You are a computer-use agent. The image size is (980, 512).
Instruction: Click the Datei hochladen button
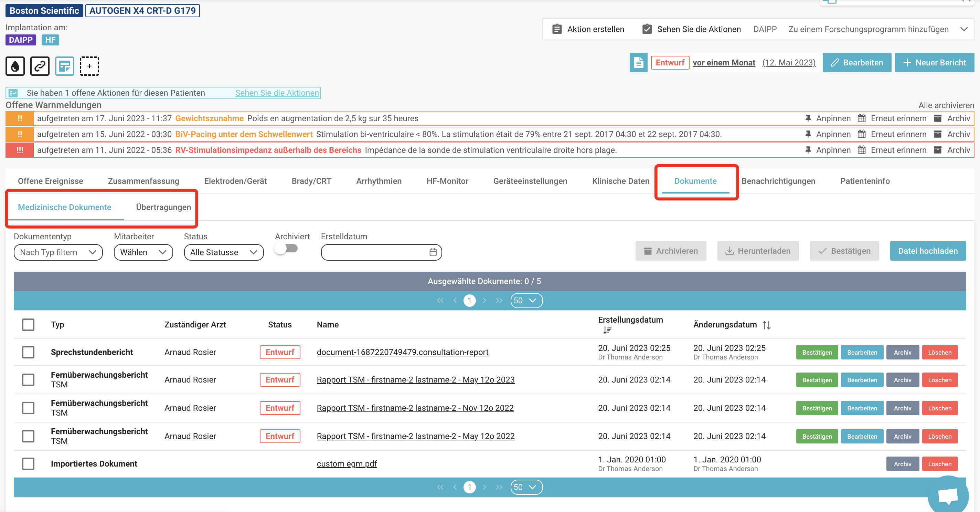[928, 251]
